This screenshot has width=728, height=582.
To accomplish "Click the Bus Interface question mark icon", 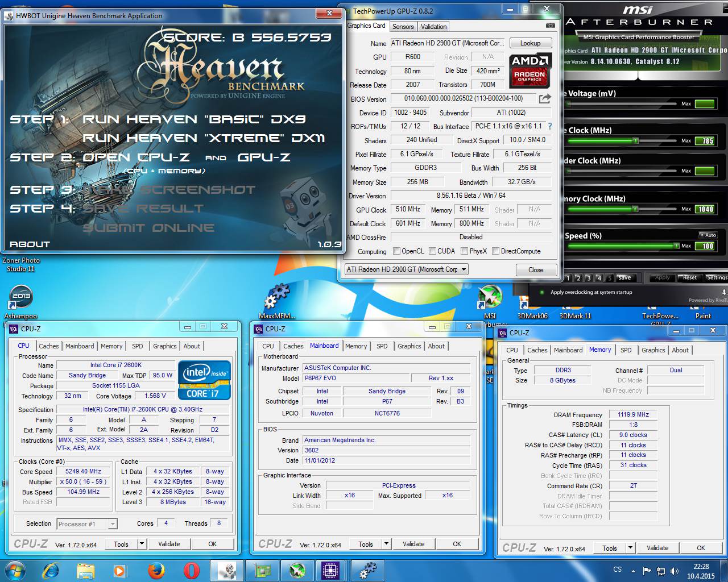I will [x=549, y=126].
